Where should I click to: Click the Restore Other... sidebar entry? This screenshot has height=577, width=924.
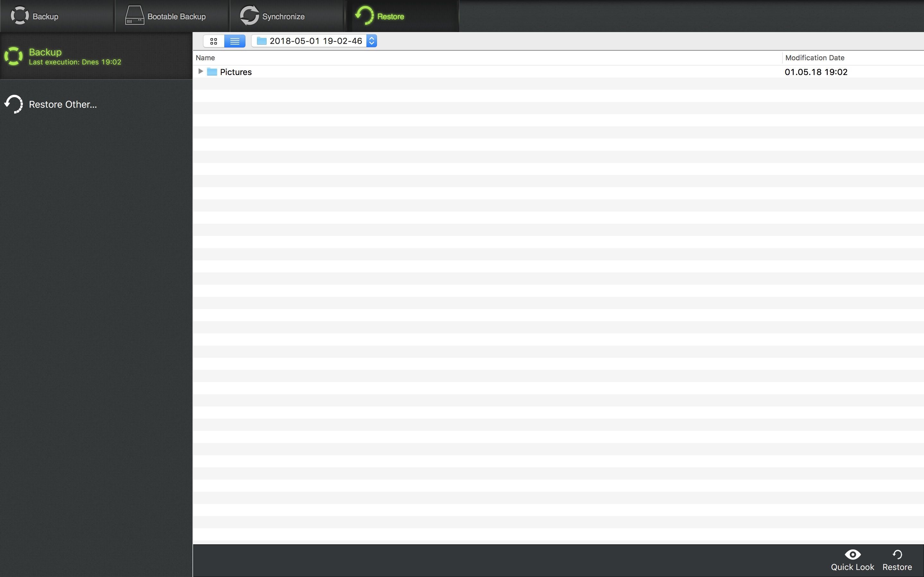click(x=63, y=105)
